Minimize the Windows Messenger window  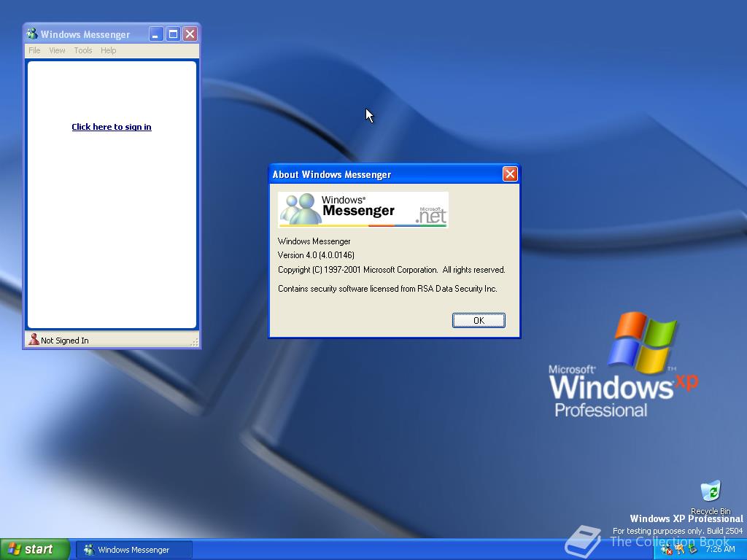tap(156, 34)
